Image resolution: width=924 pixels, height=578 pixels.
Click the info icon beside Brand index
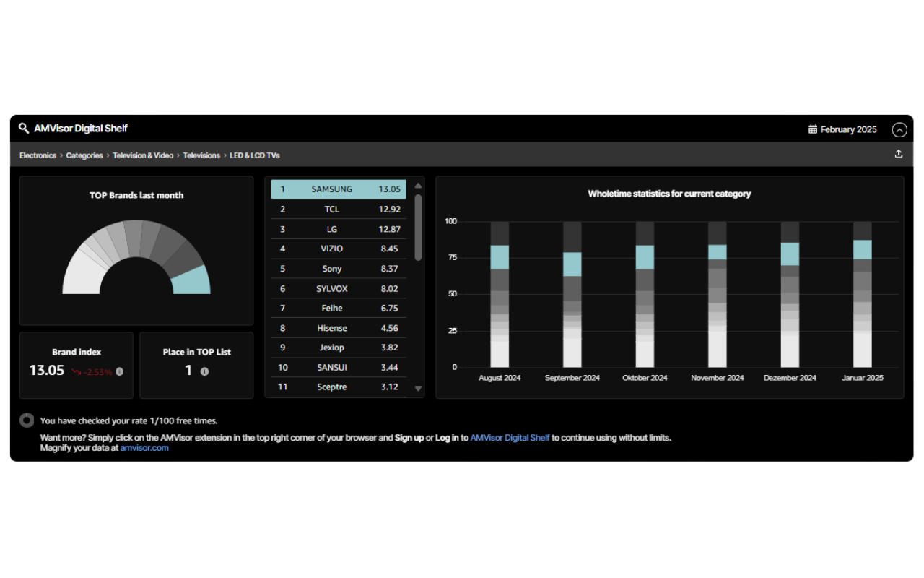120,371
